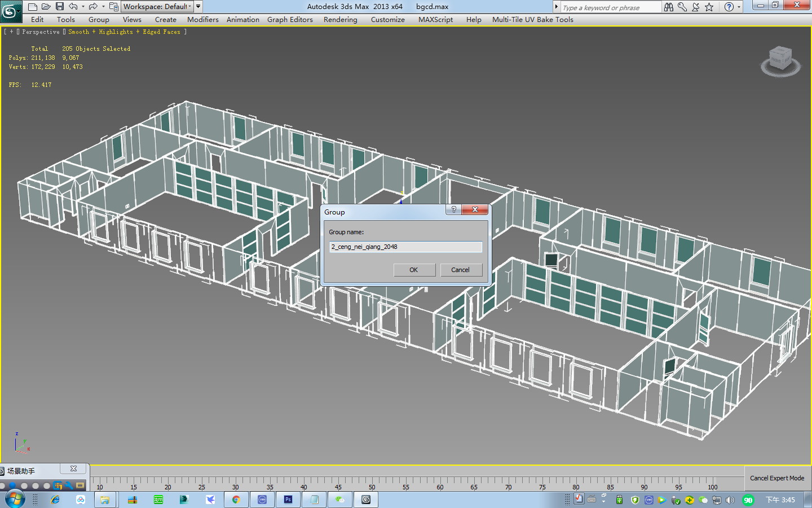The image size is (812, 508).
Task: Click the orange grid icon in 场景助手
Action: [58, 485]
